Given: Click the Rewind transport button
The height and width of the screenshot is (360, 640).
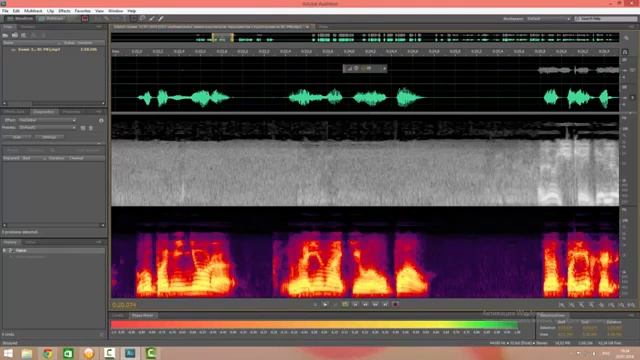Looking at the screenshot, I should [x=365, y=304].
